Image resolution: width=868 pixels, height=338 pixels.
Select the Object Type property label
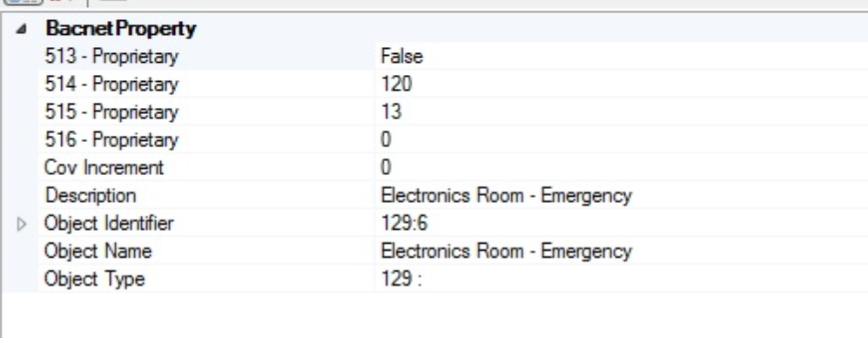click(95, 279)
